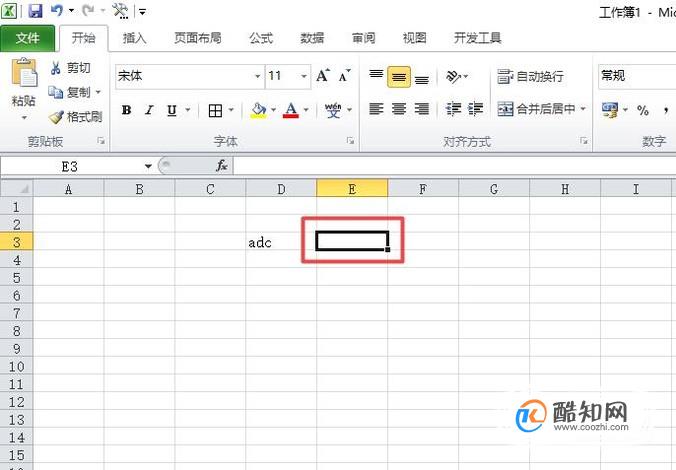Viewport: 676px width, 470px height.
Task: Increase font size with large A icon
Action: click(322, 76)
